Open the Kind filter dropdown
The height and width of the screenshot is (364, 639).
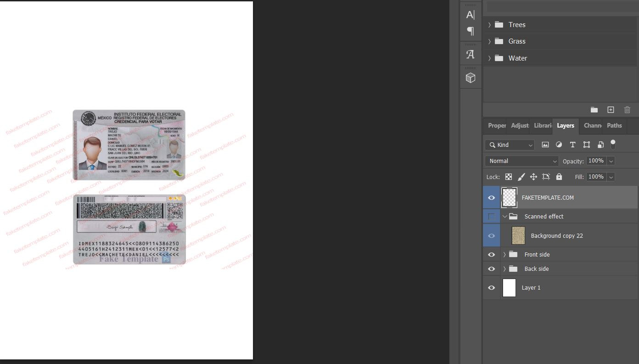click(510, 145)
